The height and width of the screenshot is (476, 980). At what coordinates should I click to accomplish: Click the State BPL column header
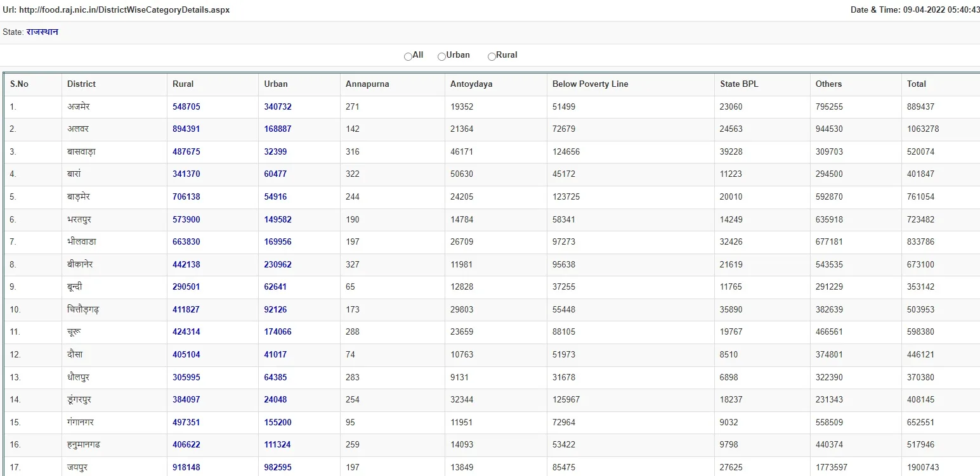739,84
